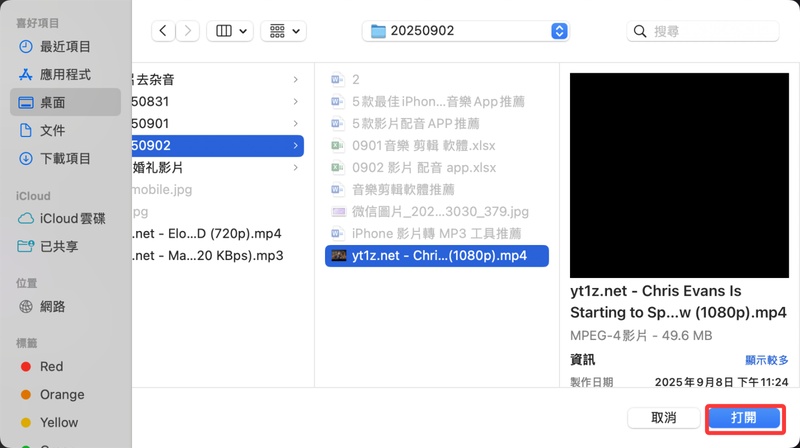This screenshot has height=448, width=800.
Task: Select 最近項目 in the sidebar
Action: (65, 46)
